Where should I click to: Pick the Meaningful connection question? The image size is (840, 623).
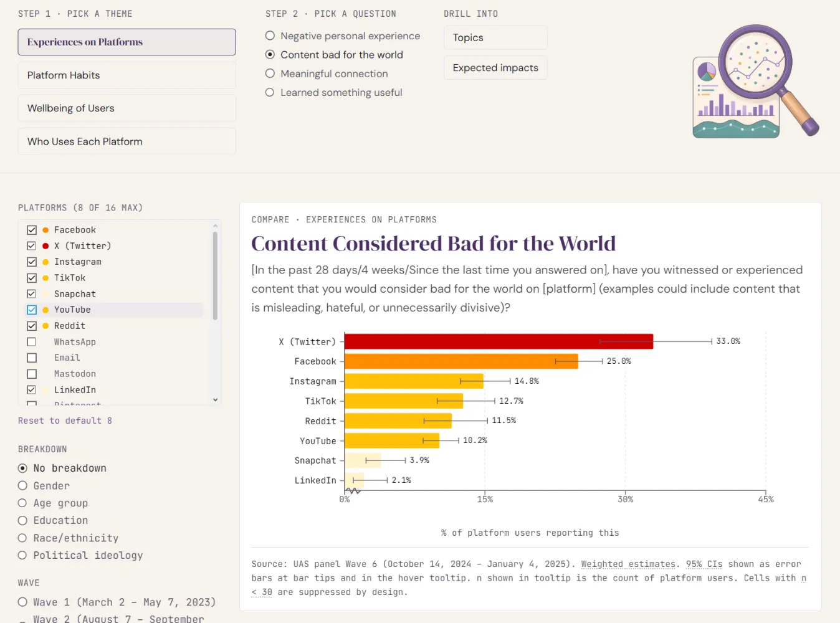click(x=327, y=74)
